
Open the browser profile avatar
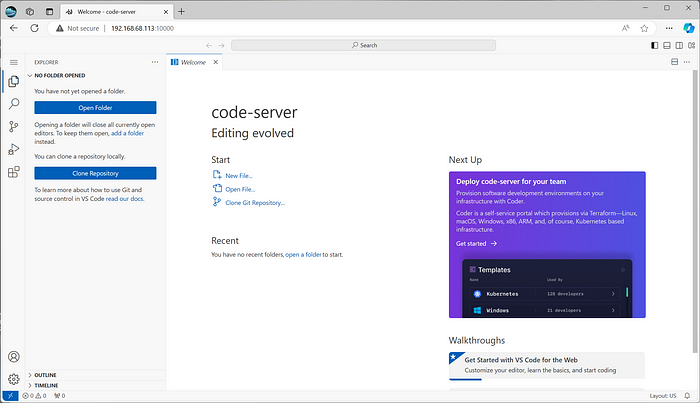[x=11, y=12]
